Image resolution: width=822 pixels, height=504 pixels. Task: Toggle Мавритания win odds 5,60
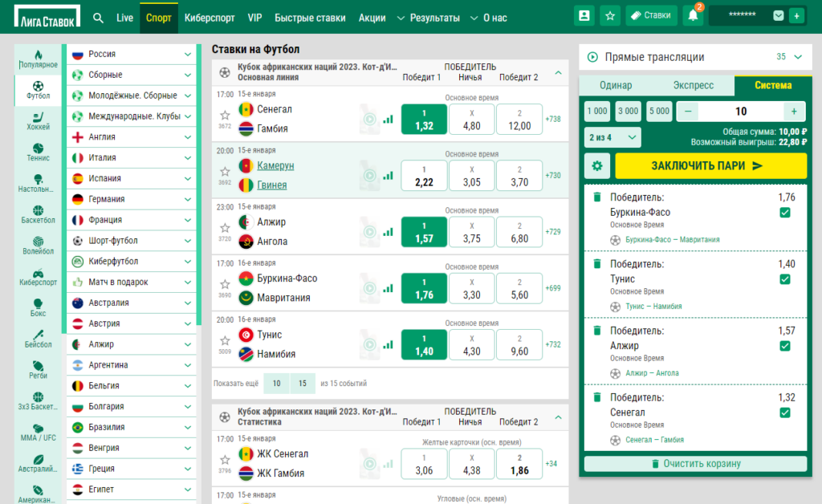point(519,289)
